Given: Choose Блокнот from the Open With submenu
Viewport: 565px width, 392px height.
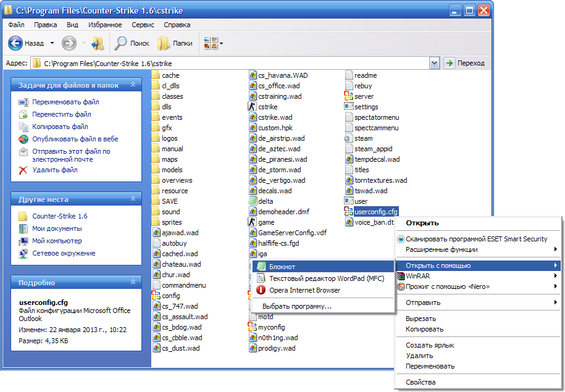Looking at the screenshot, I should coord(323,267).
